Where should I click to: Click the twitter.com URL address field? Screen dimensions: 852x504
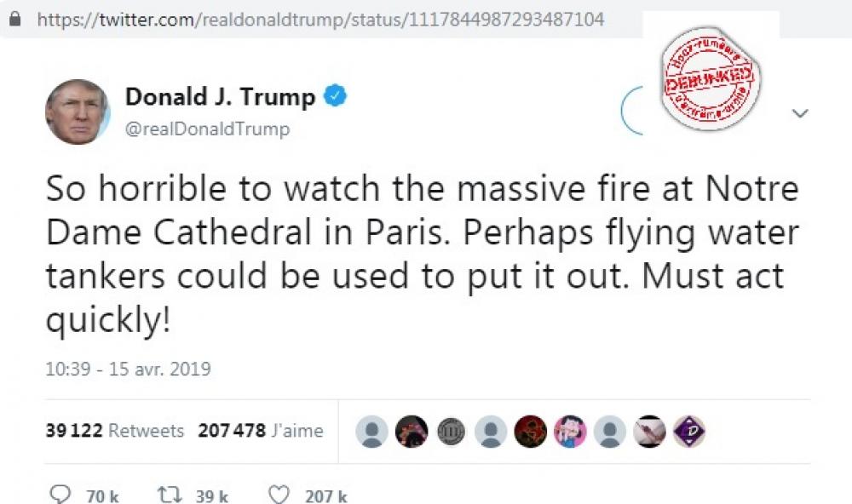click(320, 20)
